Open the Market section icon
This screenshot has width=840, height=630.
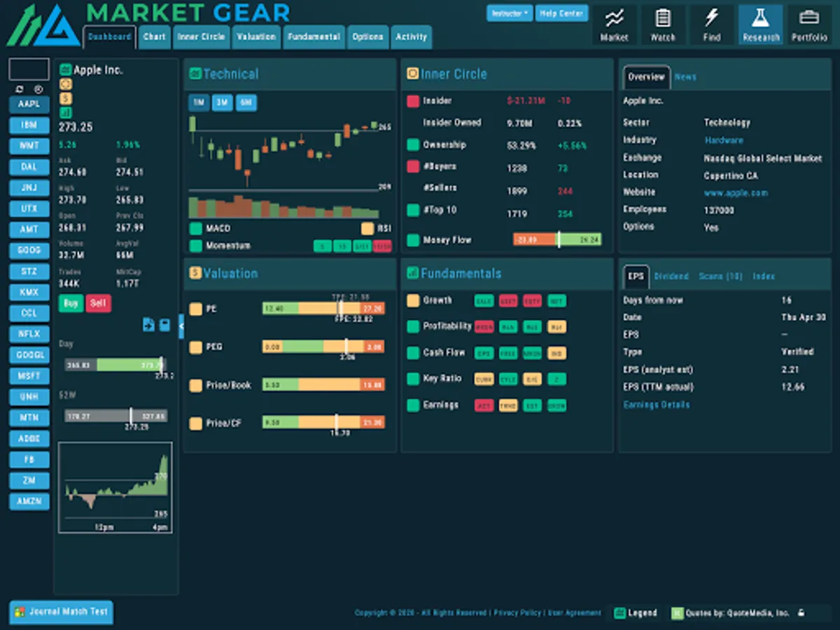[614, 25]
